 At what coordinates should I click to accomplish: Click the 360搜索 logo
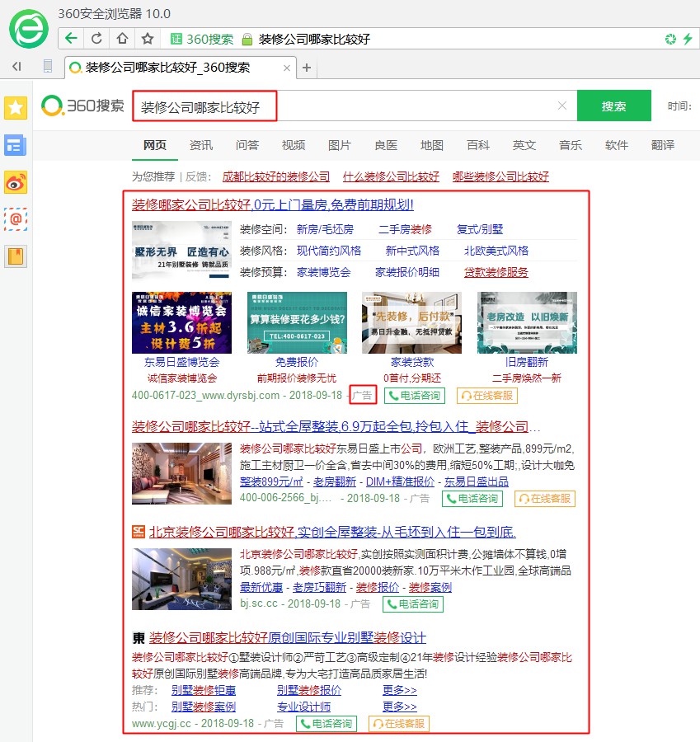tap(82, 106)
